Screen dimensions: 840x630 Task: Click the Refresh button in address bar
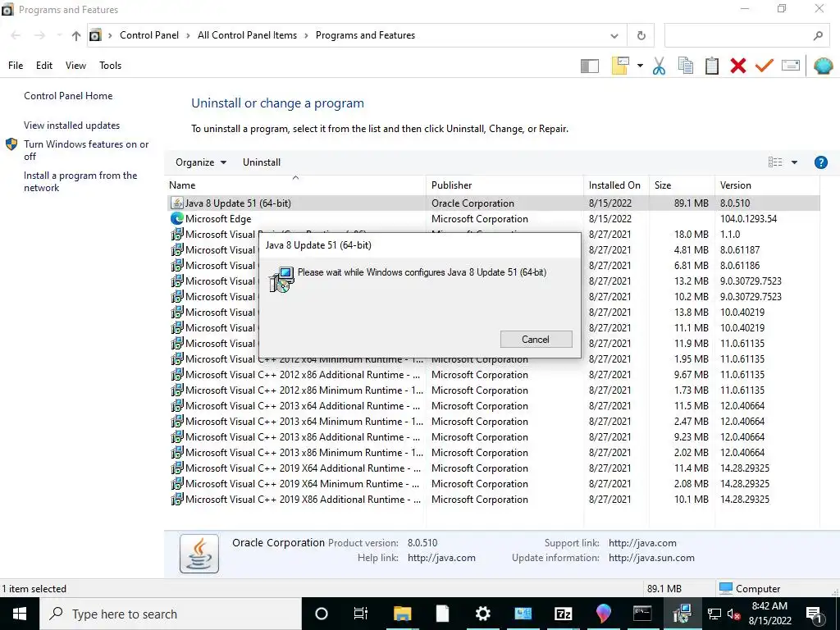pyautogui.click(x=641, y=35)
